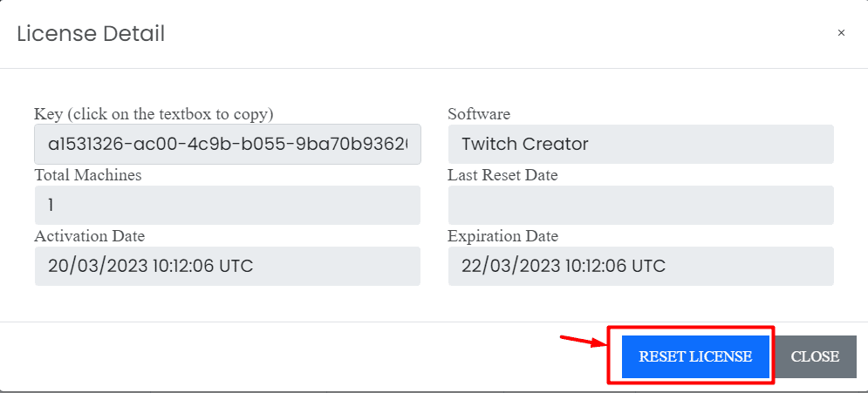This screenshot has height=393, width=868.
Task: Focus the Activation Date field
Action: click(x=228, y=266)
